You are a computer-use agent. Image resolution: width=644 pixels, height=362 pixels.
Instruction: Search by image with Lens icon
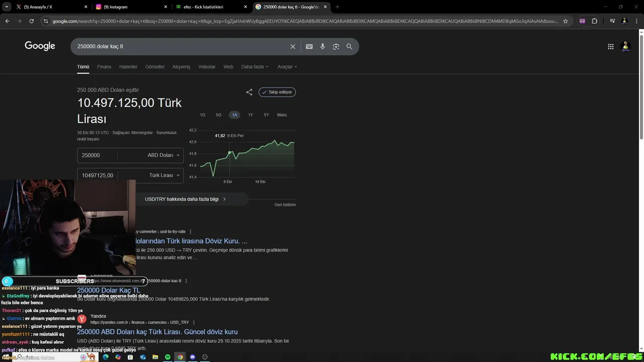pyautogui.click(x=336, y=46)
